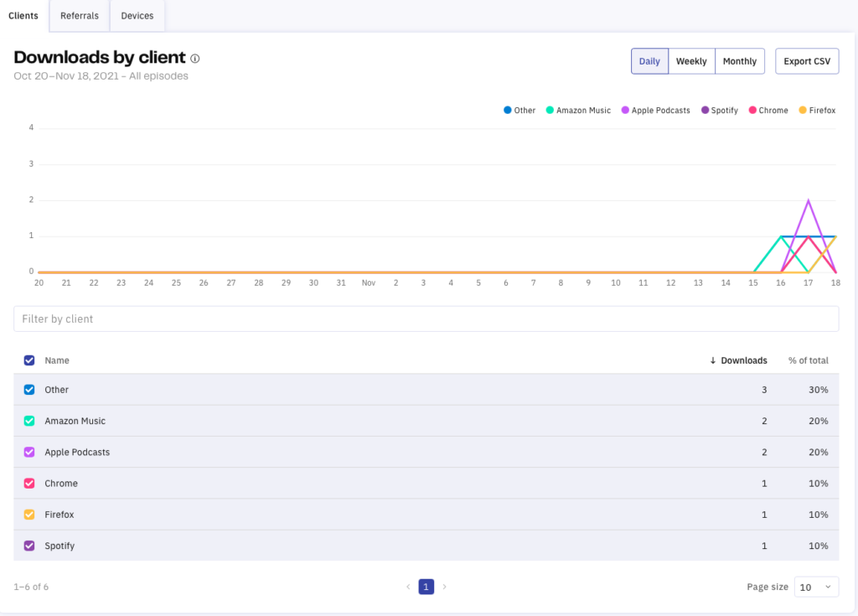This screenshot has width=858, height=616.
Task: Click the Export CSV button
Action: tap(806, 60)
